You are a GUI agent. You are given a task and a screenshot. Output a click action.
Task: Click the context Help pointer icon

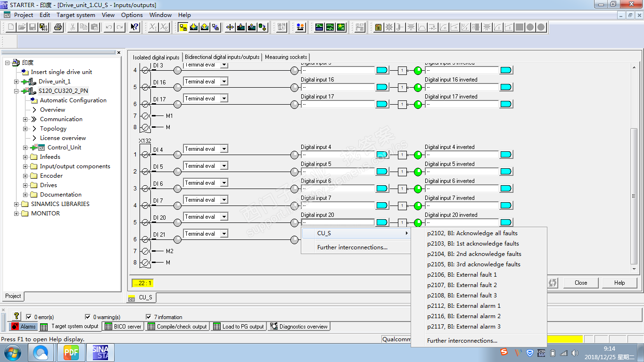135,27
